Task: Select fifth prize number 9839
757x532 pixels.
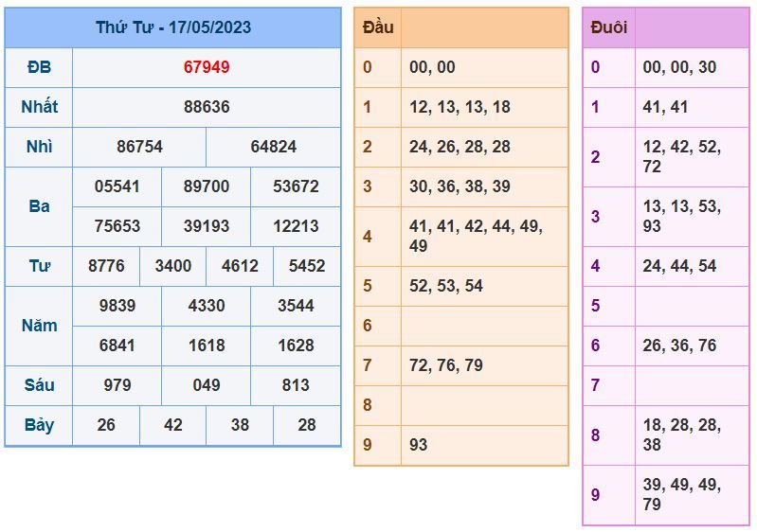Action: (x=117, y=306)
